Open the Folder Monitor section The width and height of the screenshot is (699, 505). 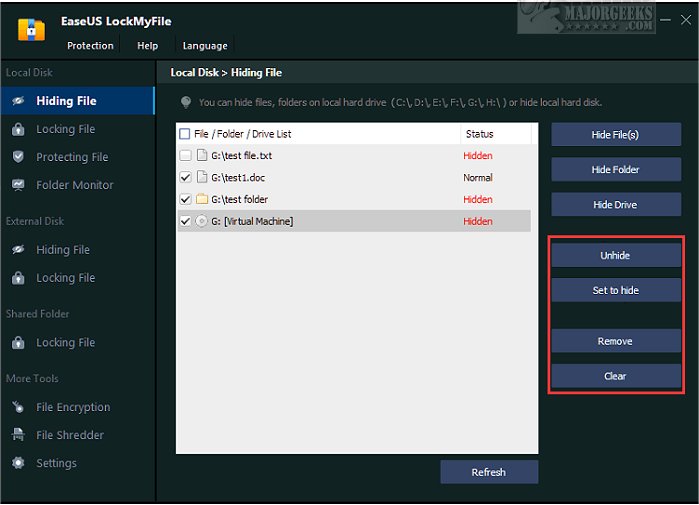tap(78, 185)
